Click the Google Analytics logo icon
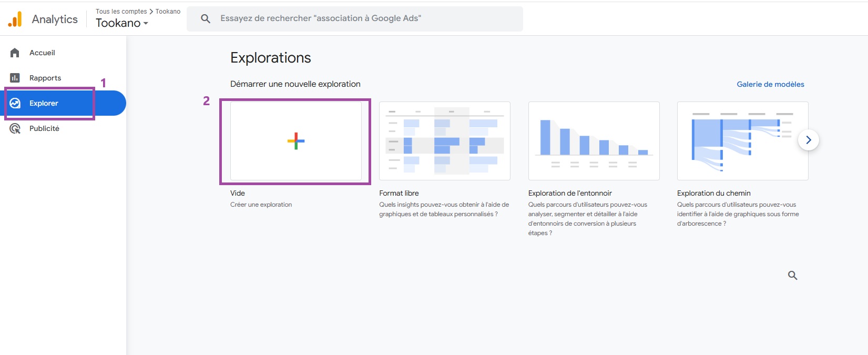 coord(15,19)
